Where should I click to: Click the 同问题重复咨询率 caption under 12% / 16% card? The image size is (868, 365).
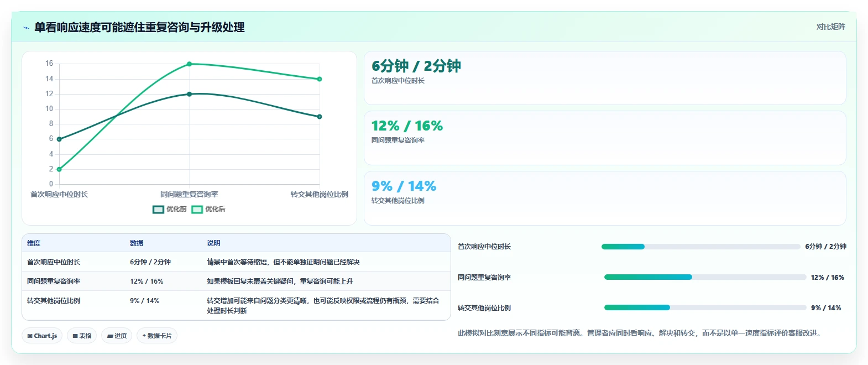pyautogui.click(x=398, y=140)
